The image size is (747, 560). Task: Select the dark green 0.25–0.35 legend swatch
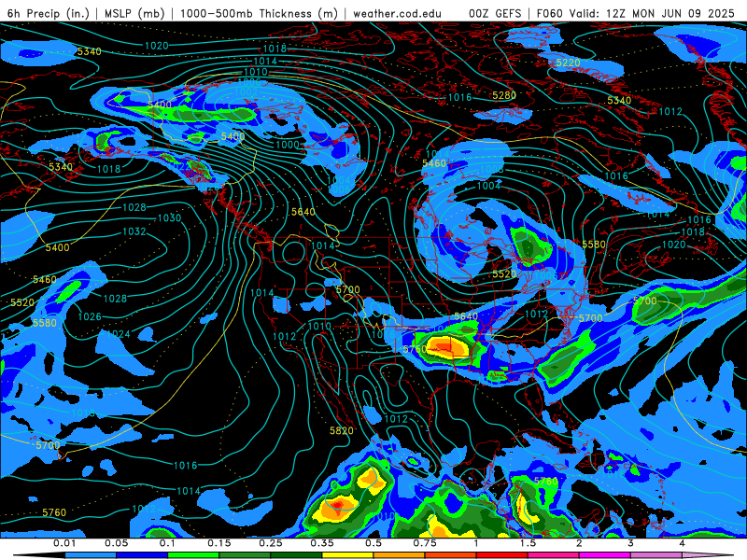[297, 555]
